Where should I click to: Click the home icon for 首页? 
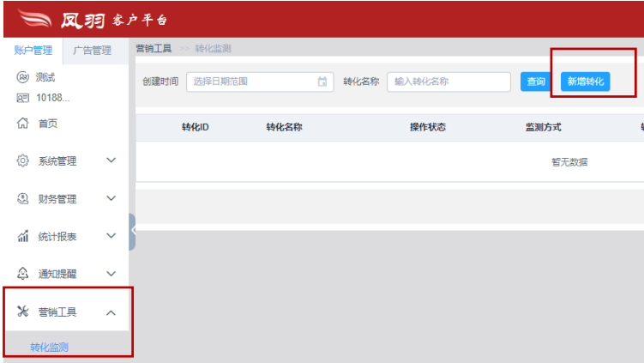pyautogui.click(x=23, y=124)
